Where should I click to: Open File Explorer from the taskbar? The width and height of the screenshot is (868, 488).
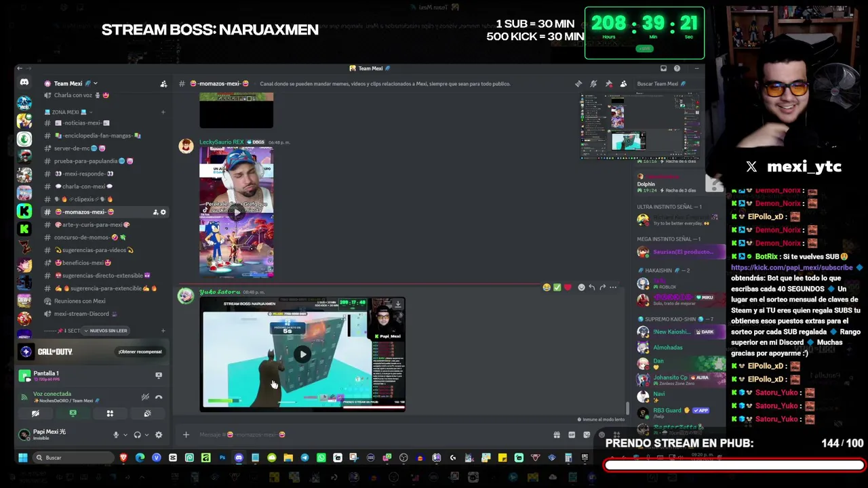(x=288, y=457)
